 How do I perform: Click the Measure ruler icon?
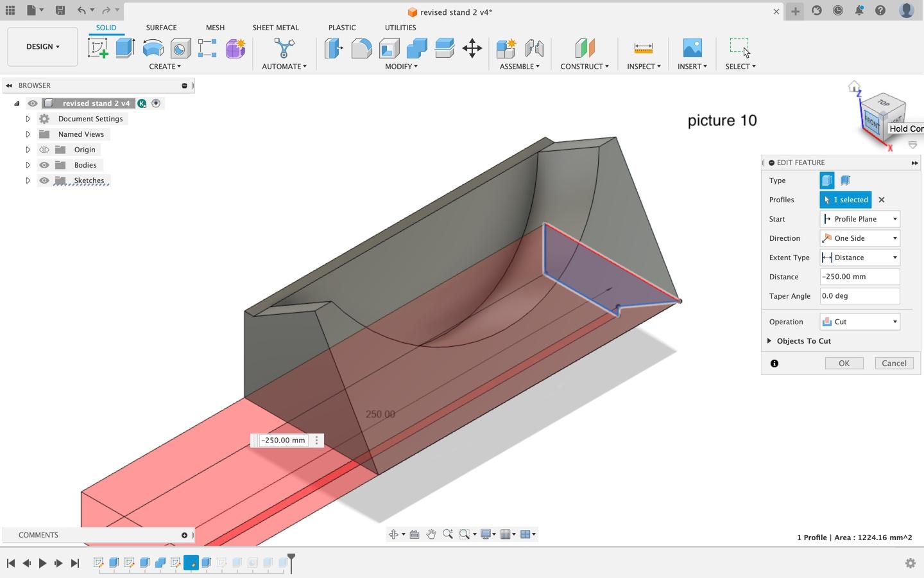(x=643, y=48)
